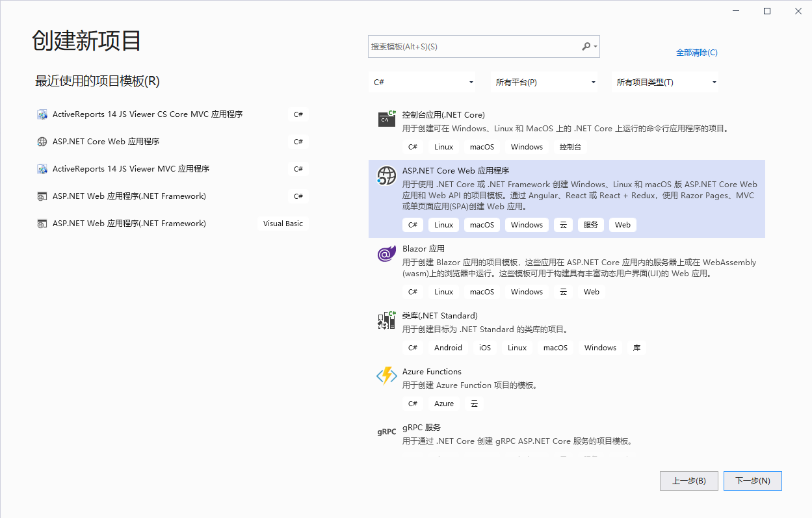Image resolution: width=812 pixels, height=518 pixels.
Task: Click the C# ASP.NET Web (.NET Framework) recent icon
Action: 42,196
